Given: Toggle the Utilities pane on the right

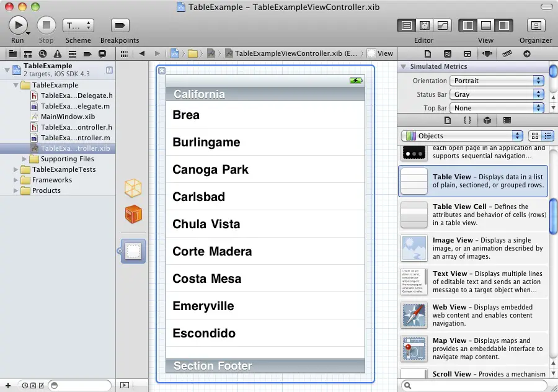Looking at the screenshot, I should 503,25.
